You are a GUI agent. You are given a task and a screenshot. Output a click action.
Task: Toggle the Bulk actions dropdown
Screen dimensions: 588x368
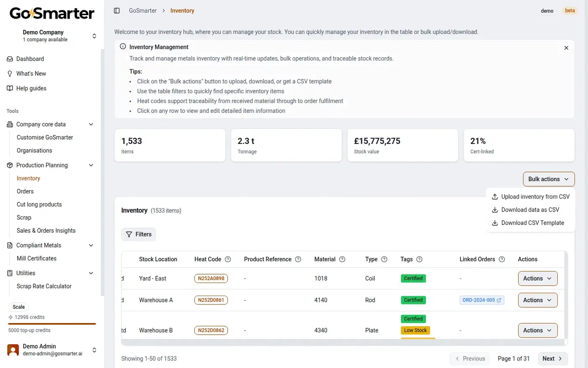549,179
